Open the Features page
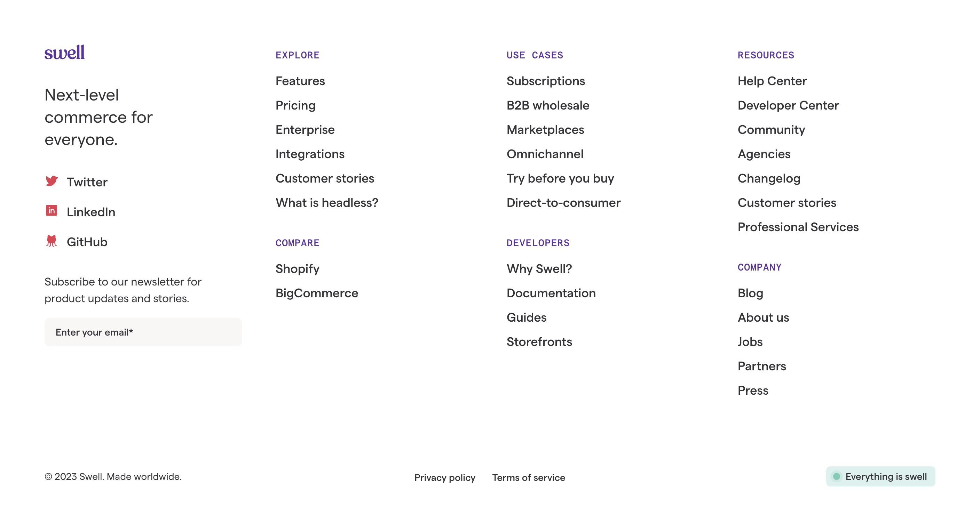Screen dimensions: 980x531 pyautogui.click(x=300, y=81)
